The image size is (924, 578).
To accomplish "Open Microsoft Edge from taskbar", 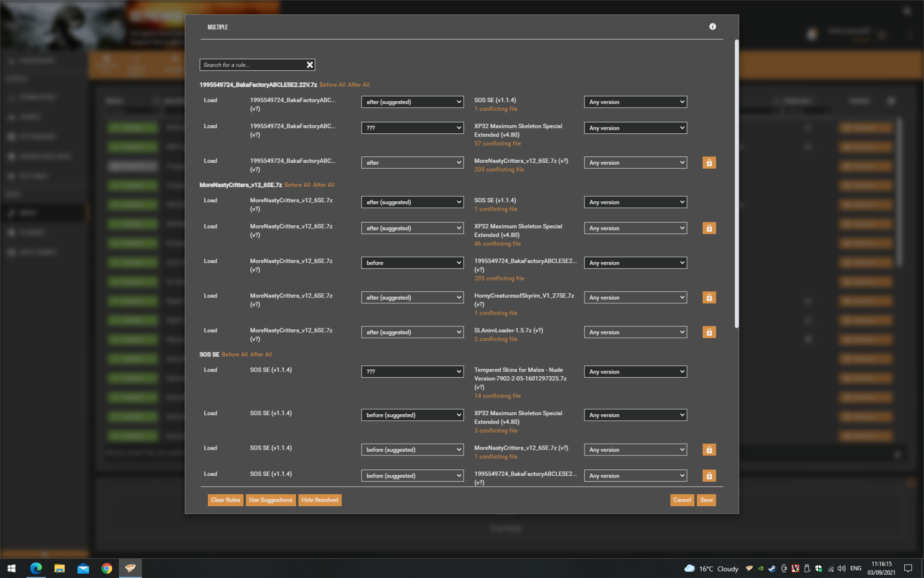I will 36,568.
